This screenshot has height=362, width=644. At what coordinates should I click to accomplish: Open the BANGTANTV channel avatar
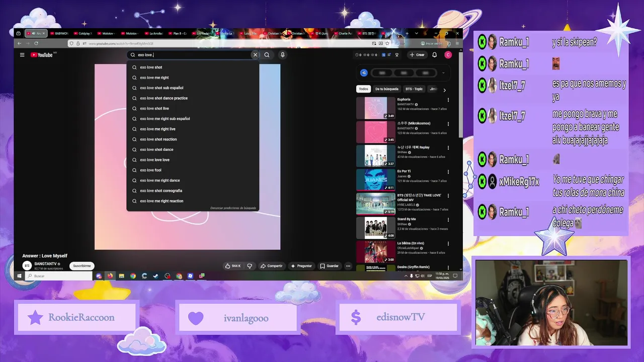pos(26,265)
